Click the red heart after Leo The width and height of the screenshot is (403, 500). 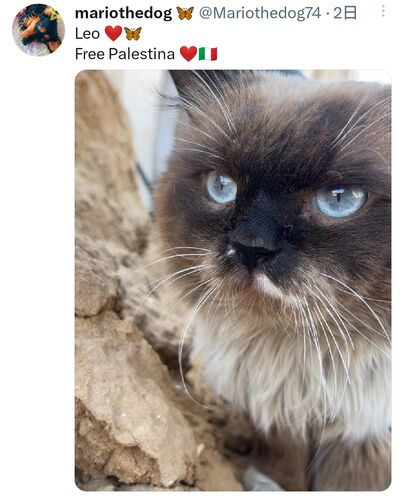coord(113,33)
